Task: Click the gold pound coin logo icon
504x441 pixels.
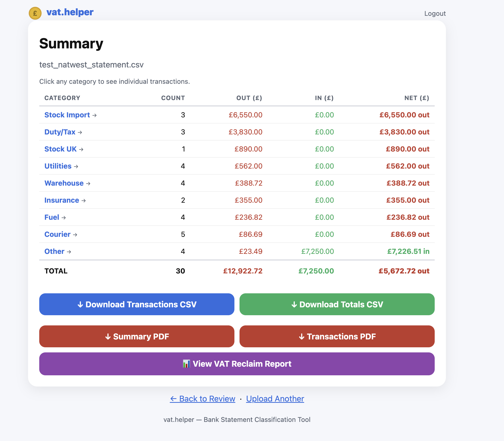Action: 35,13
